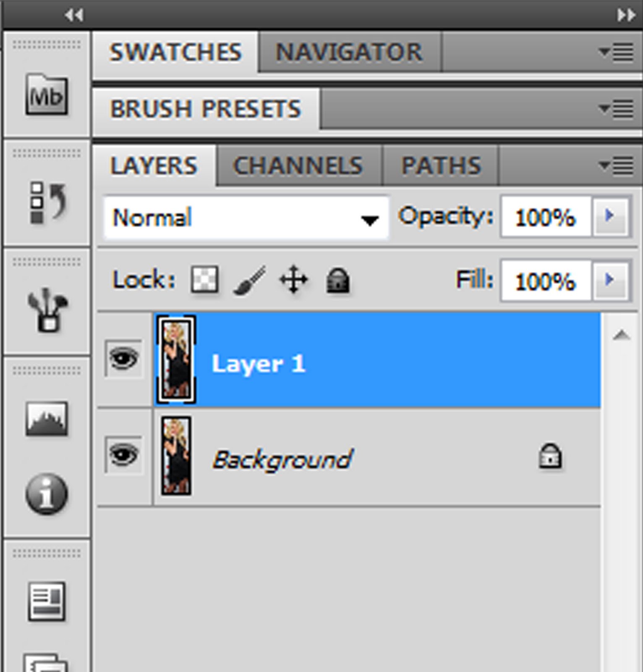Open the Layer Comps panel icon
The width and height of the screenshot is (643, 672).
point(47,601)
